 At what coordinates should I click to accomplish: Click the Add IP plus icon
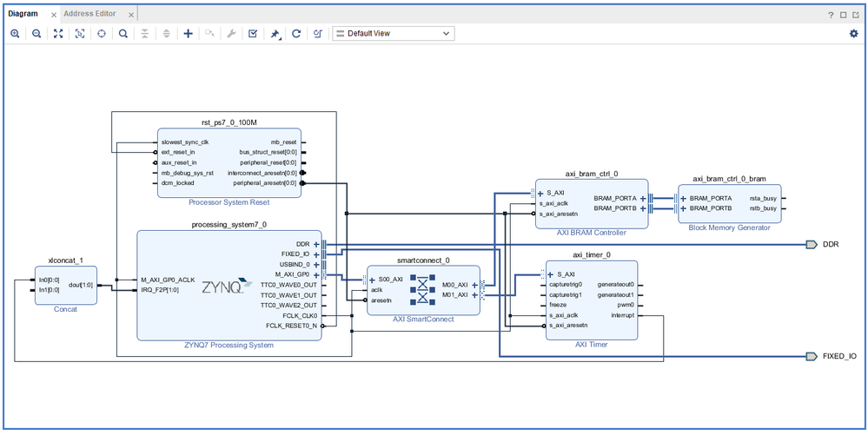(x=188, y=33)
